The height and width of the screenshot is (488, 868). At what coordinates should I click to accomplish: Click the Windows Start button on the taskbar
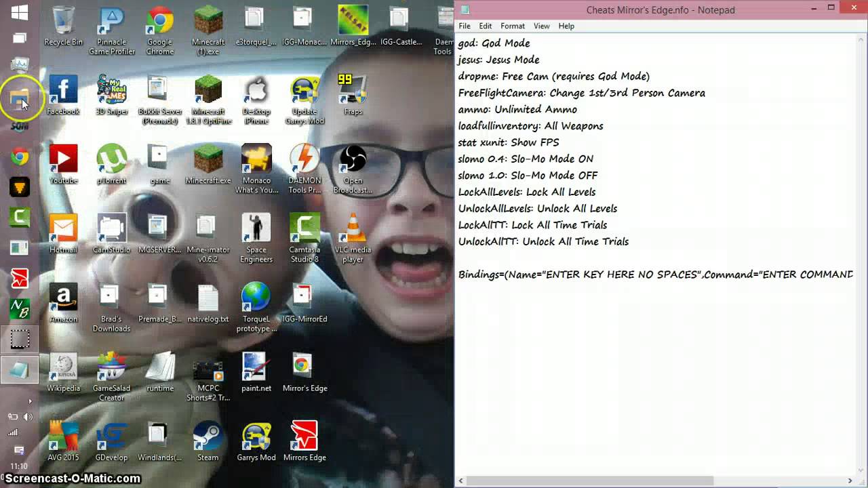point(20,12)
